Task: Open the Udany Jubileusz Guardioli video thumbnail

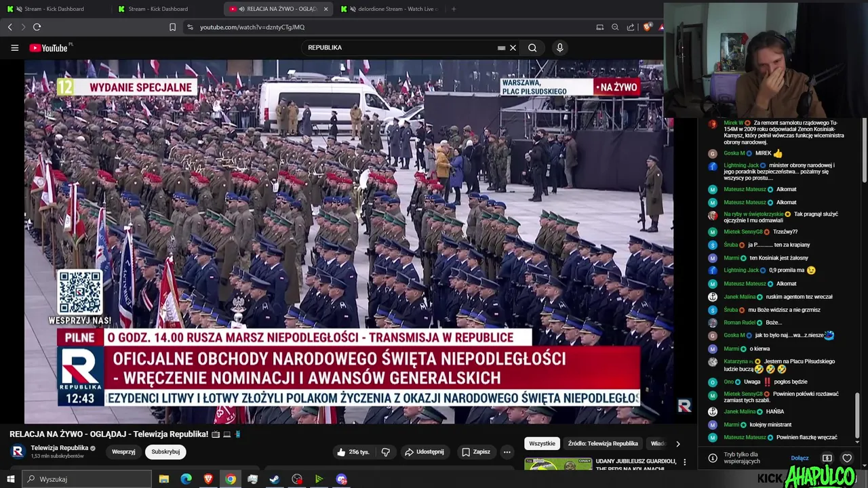Action: click(x=558, y=465)
